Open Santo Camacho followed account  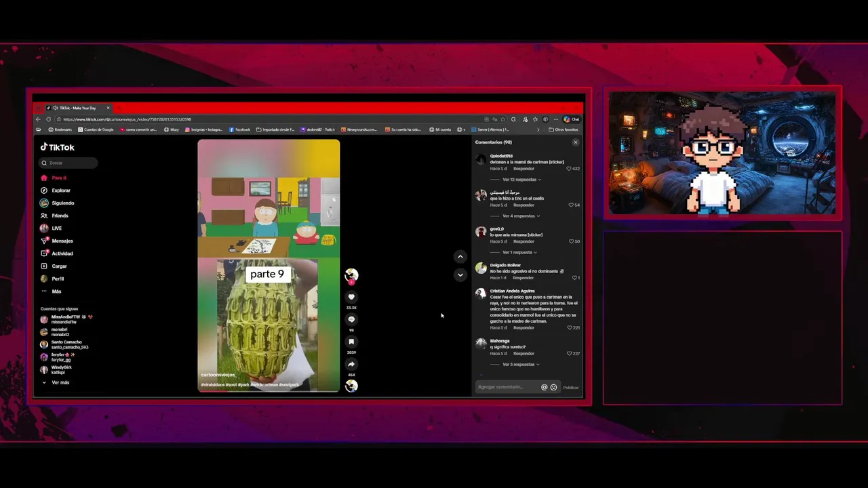[64, 344]
